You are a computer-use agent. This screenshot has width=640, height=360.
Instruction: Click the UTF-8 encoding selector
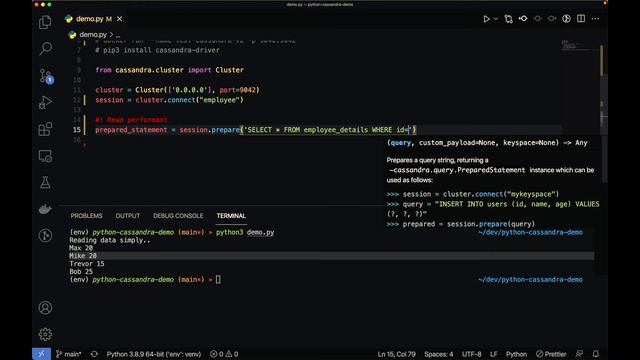tap(471, 354)
